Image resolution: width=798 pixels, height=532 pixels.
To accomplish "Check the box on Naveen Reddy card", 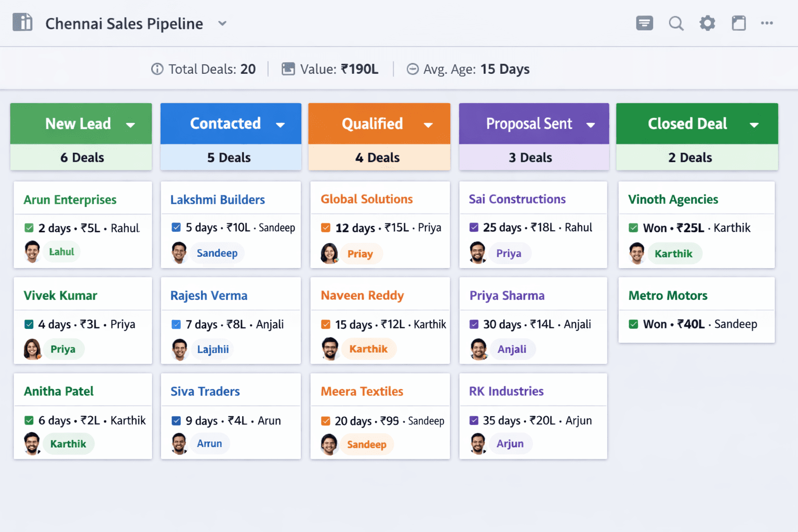I will click(x=325, y=324).
